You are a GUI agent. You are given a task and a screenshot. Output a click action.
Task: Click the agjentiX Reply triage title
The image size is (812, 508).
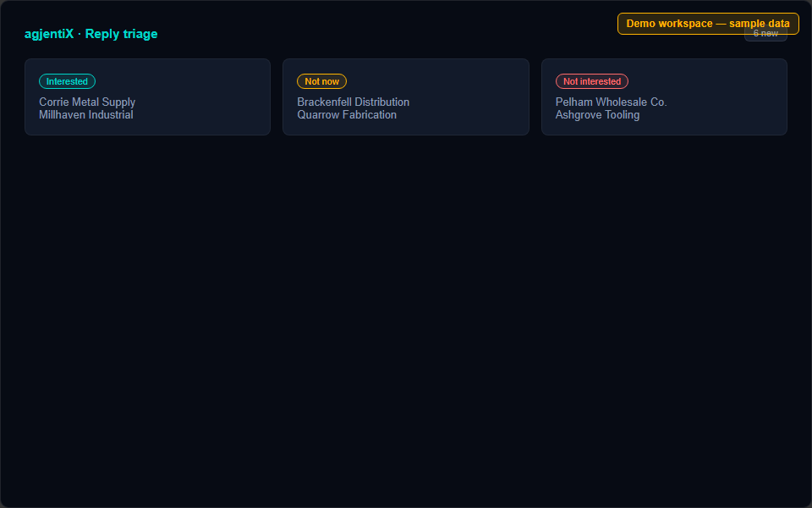tap(91, 34)
